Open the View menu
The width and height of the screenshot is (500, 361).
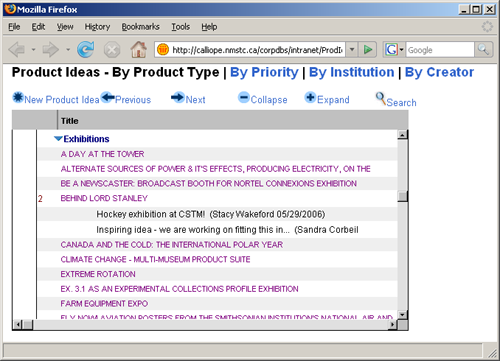point(65,27)
